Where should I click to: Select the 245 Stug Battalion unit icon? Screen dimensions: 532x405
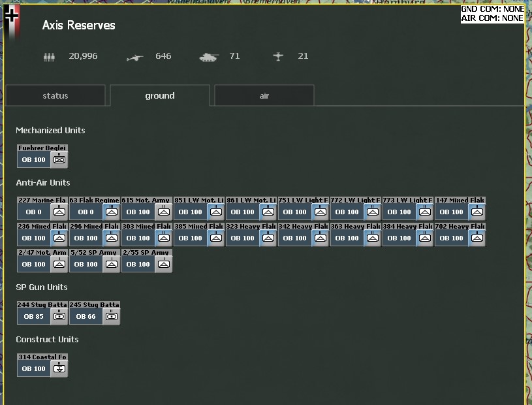(x=112, y=316)
